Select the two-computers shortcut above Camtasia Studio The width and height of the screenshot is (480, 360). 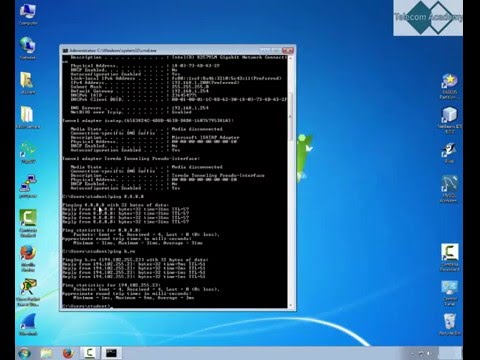(x=28, y=186)
